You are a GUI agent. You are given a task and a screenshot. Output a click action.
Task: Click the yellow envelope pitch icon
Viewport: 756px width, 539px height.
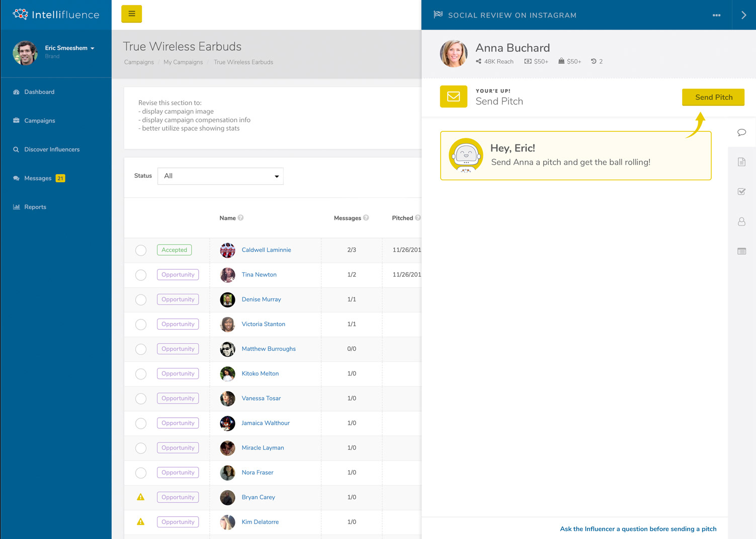(x=453, y=97)
